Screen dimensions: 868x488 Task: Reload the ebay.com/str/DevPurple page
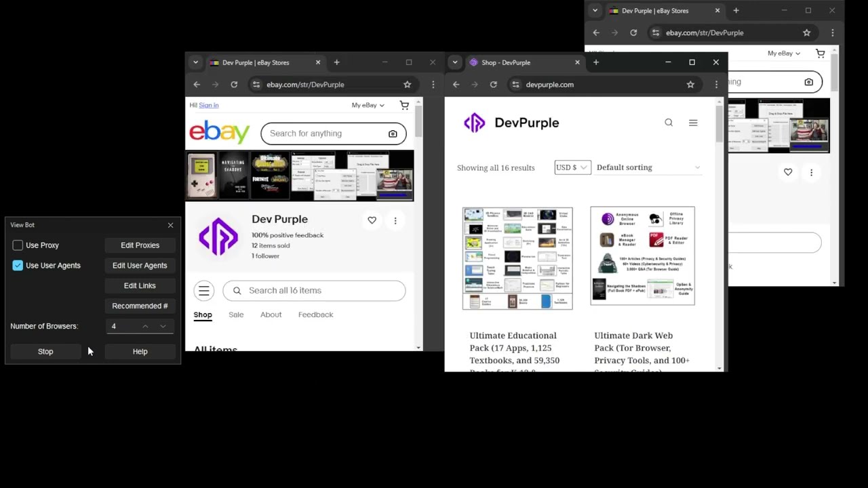[234, 85]
